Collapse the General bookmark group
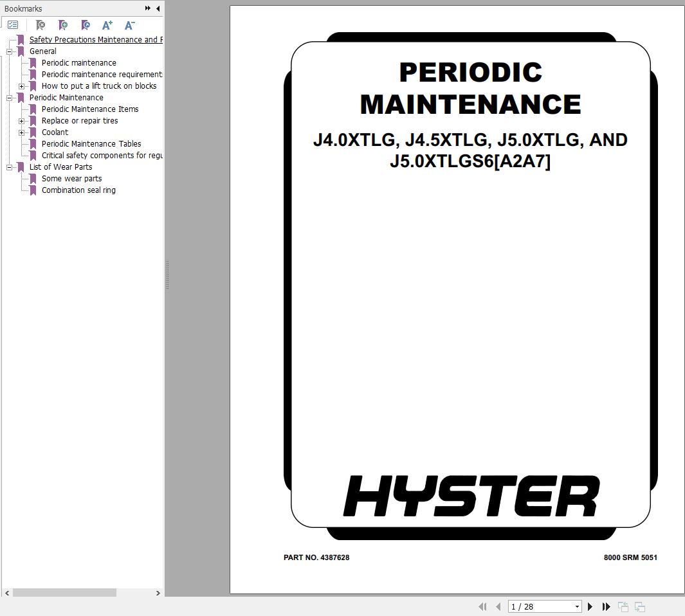Viewport: 685px width, 616px height. pyautogui.click(x=10, y=51)
